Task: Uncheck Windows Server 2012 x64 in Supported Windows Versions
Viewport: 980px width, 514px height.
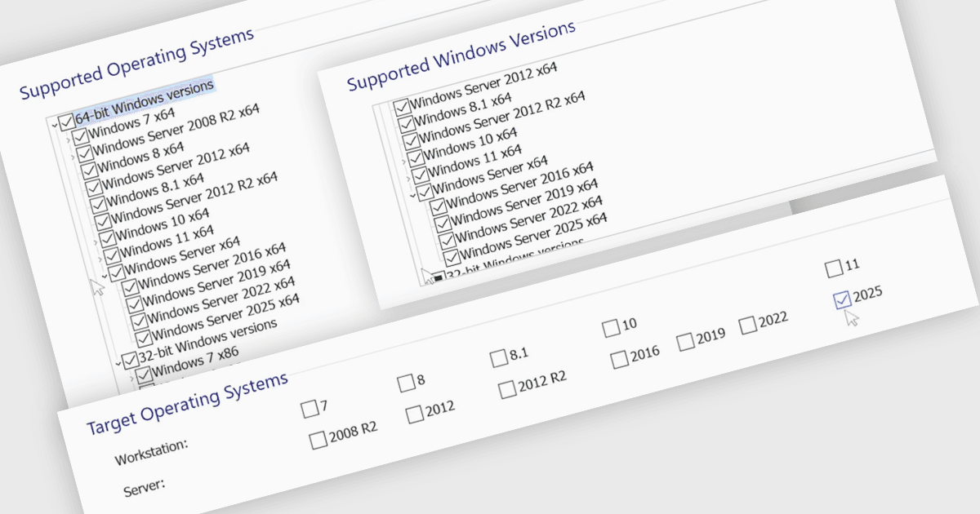Action: point(402,106)
